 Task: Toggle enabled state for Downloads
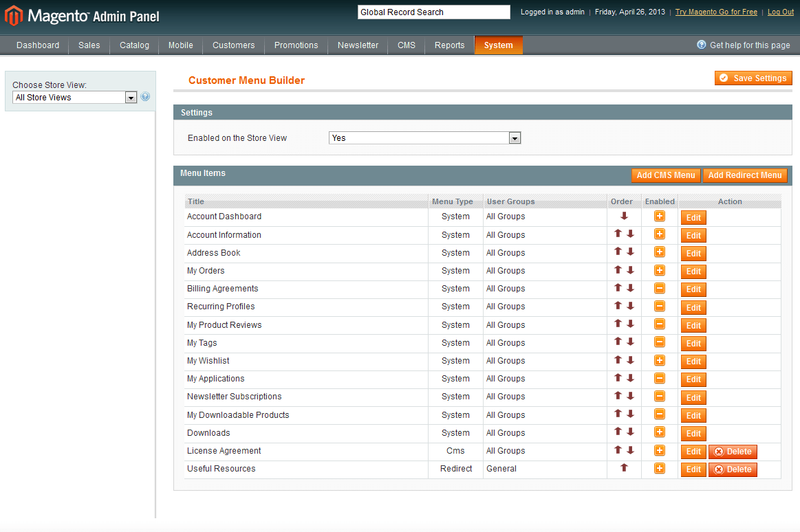point(660,432)
